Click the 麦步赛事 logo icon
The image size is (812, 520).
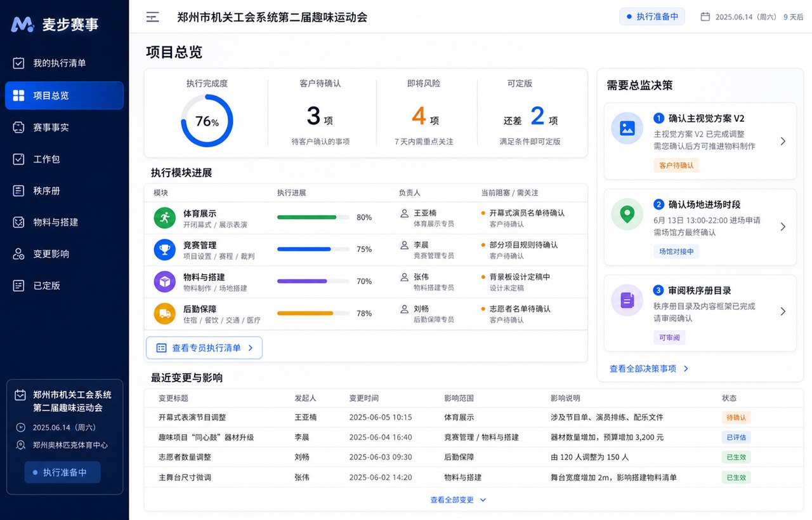click(x=22, y=24)
